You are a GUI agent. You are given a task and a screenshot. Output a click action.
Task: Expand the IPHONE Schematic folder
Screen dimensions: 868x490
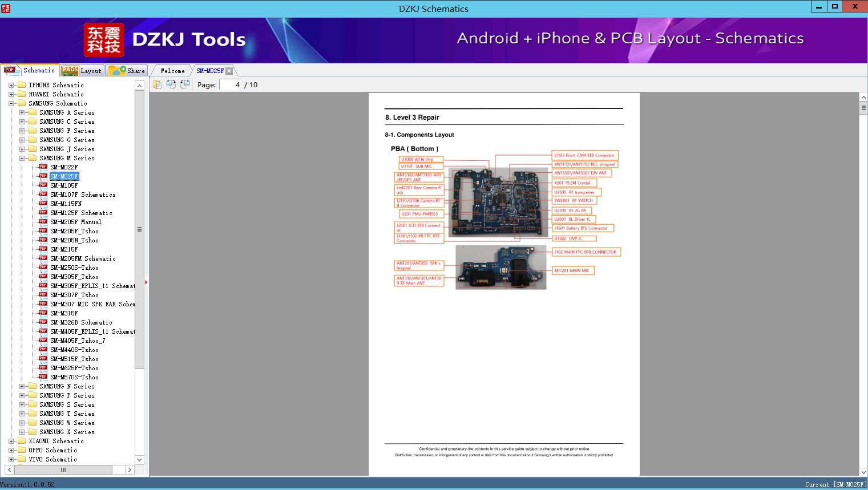(x=11, y=85)
